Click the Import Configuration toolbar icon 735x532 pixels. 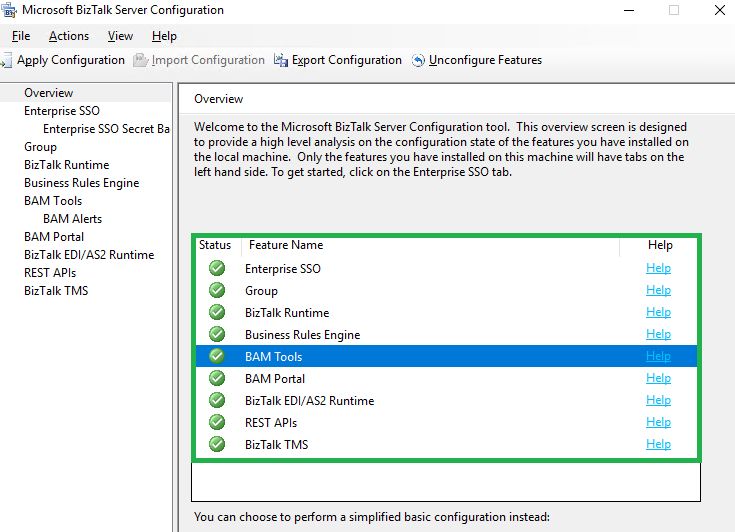coord(140,60)
